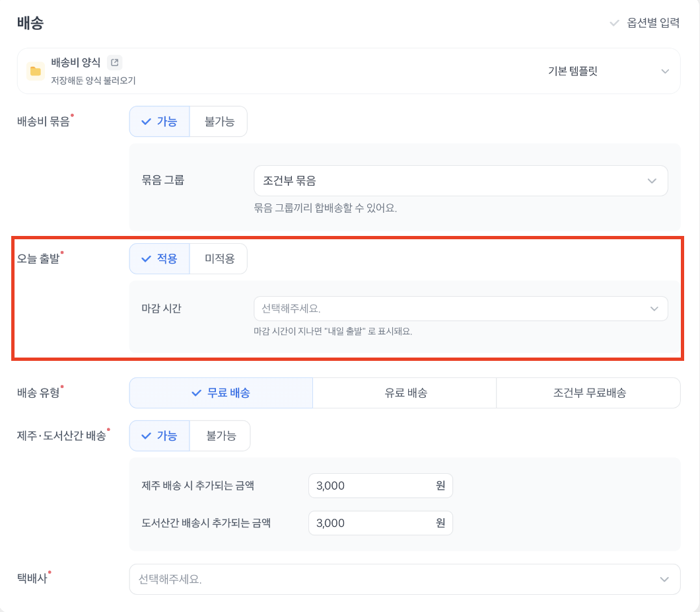Choose 조건부 무료배송 shipping type
This screenshot has width=700, height=612.
click(x=588, y=393)
